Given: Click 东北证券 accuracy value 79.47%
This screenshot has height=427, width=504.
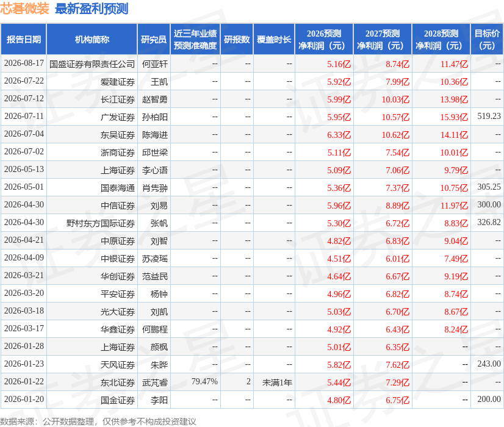Looking at the screenshot, I should click(204, 381).
